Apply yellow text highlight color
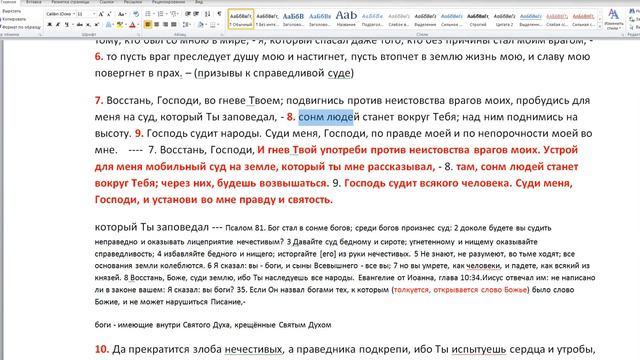The image size is (640, 360). [119, 24]
